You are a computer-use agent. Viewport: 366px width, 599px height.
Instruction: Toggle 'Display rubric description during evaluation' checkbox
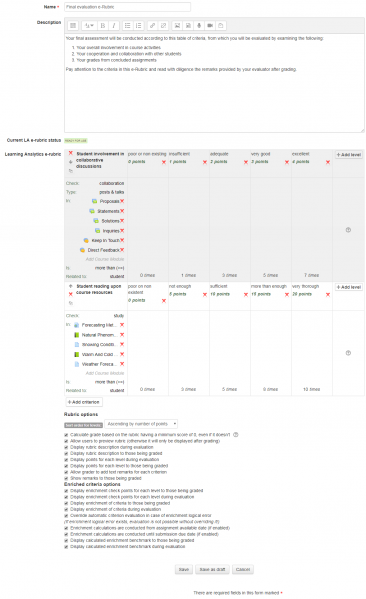click(x=66, y=447)
